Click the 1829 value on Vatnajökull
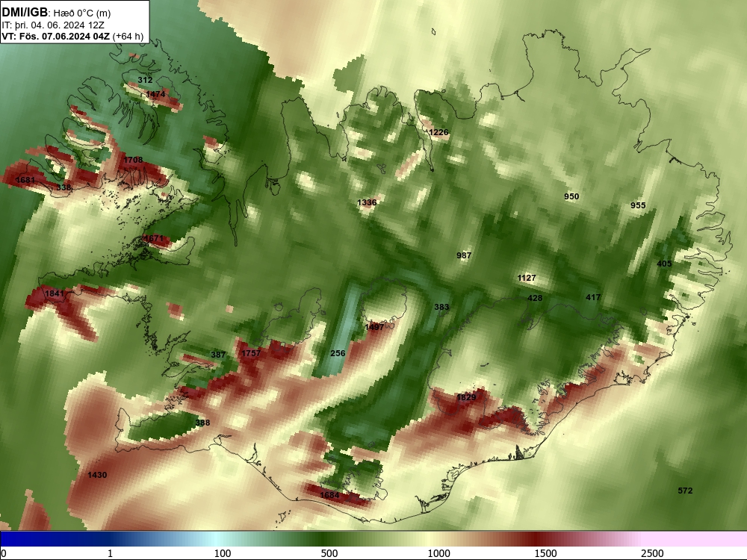 point(466,397)
